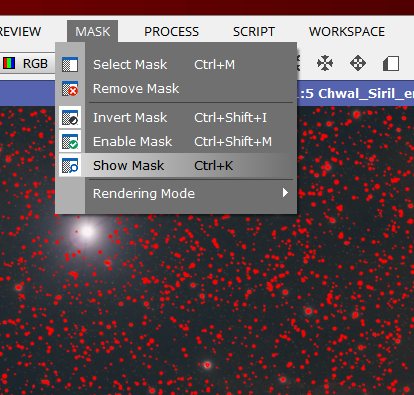Click the bright star in the image
The width and height of the screenshot is (414, 395).
coord(87,231)
